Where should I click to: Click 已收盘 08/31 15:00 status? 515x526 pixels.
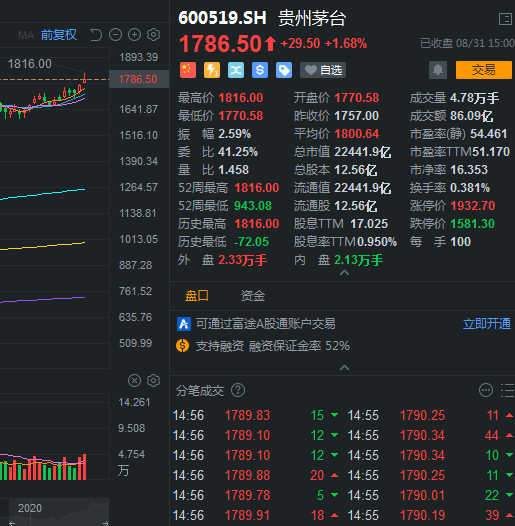click(x=467, y=43)
